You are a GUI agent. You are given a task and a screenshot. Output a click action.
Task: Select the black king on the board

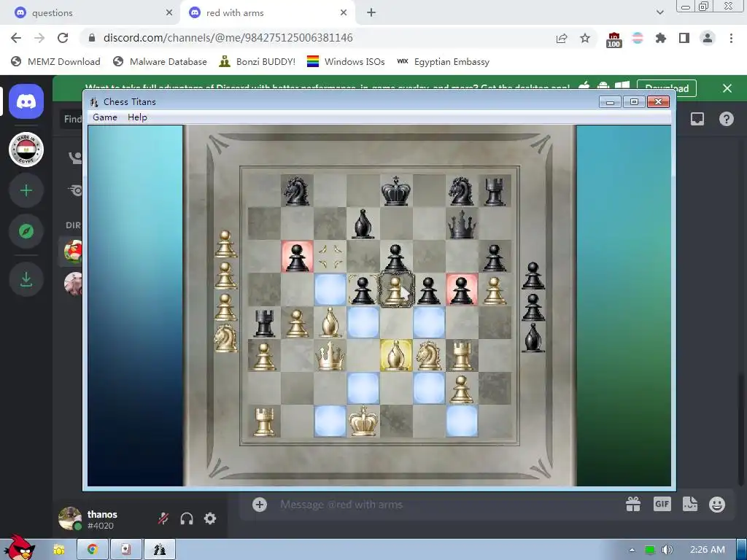396,190
